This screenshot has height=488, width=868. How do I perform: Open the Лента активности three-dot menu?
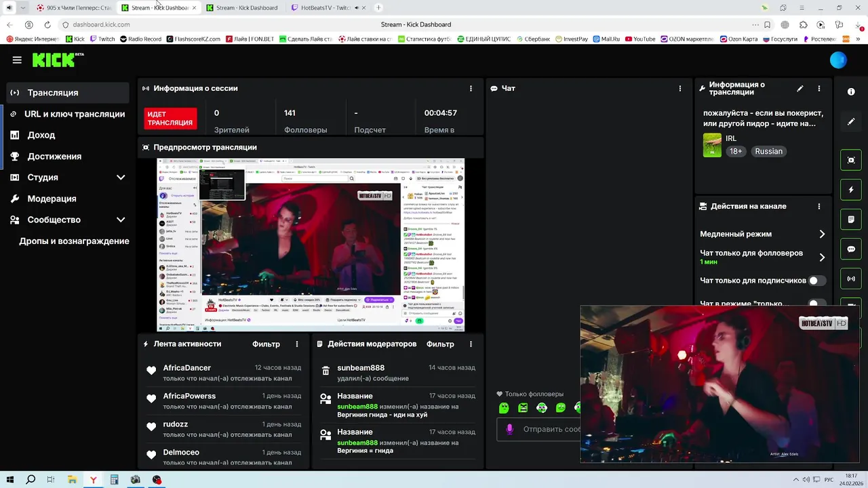point(296,344)
